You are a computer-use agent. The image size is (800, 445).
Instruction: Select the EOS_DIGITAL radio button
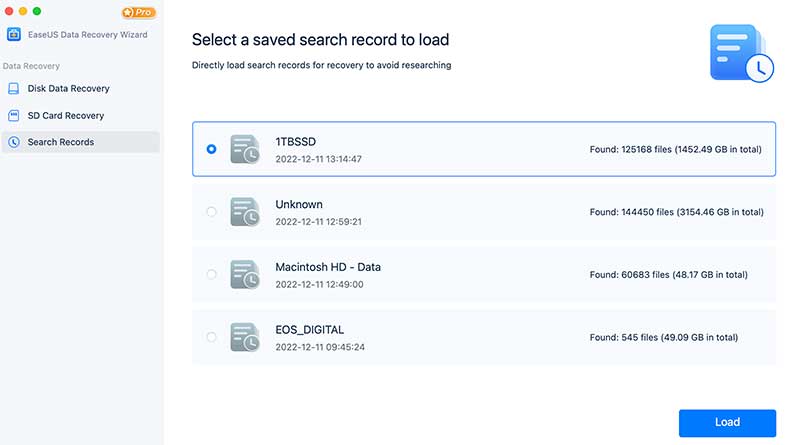click(211, 337)
